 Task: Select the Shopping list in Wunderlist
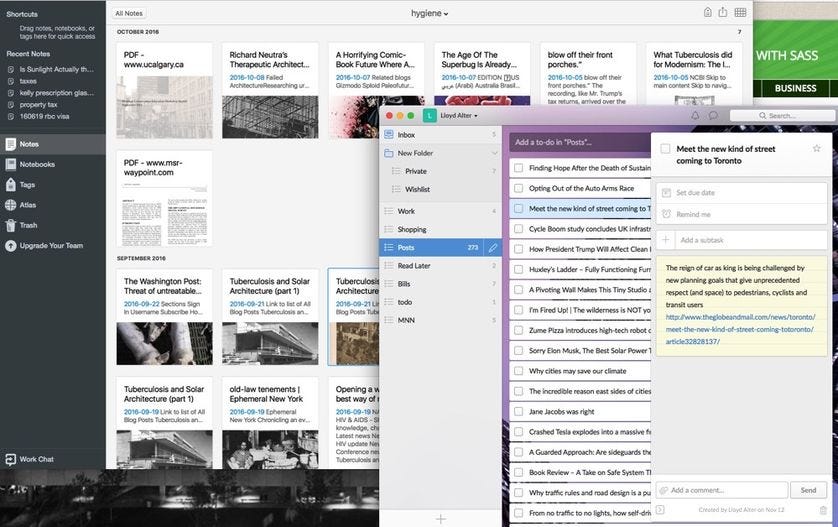click(x=440, y=229)
